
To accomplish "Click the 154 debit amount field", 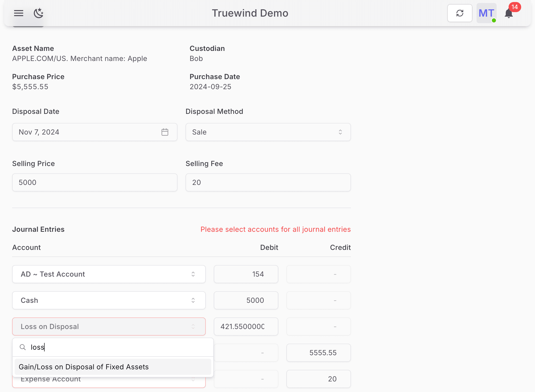I will pyautogui.click(x=246, y=274).
